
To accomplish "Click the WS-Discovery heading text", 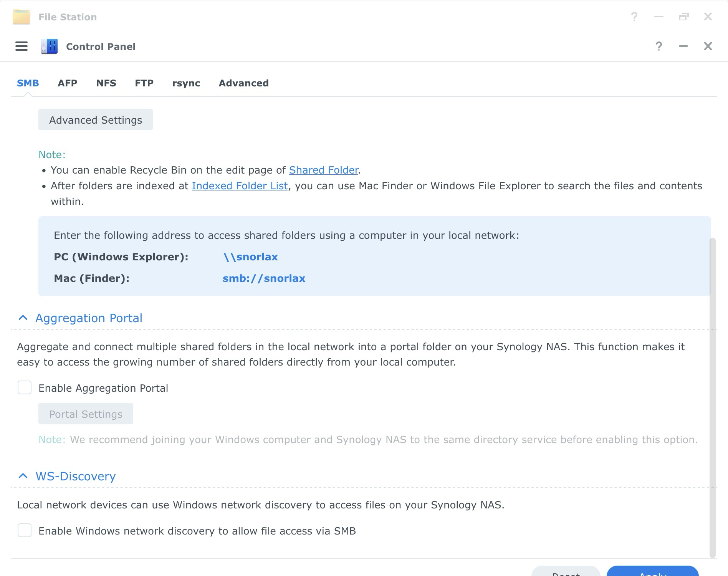I will 76,476.
